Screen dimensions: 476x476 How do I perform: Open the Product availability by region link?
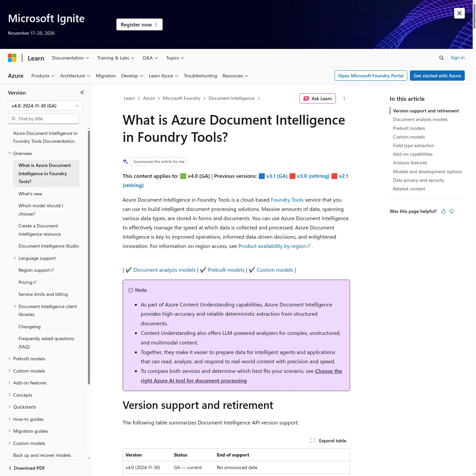pos(274,246)
